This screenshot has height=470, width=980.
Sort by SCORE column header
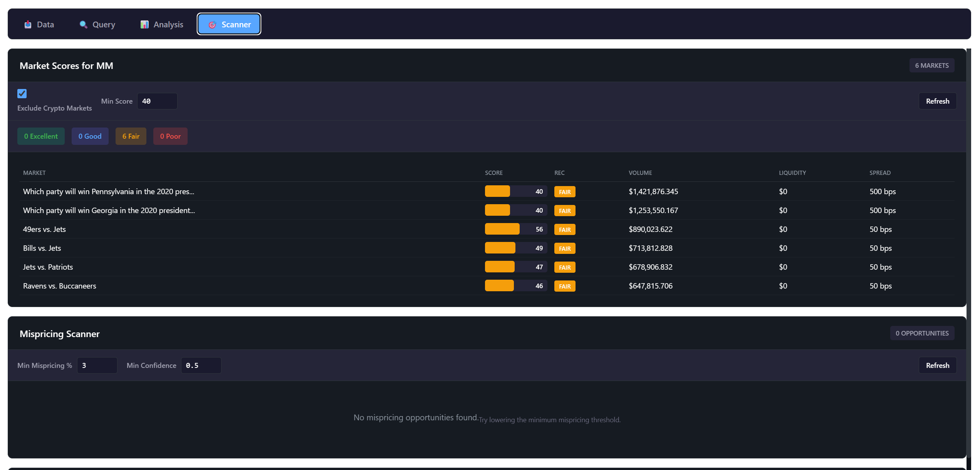tap(494, 173)
